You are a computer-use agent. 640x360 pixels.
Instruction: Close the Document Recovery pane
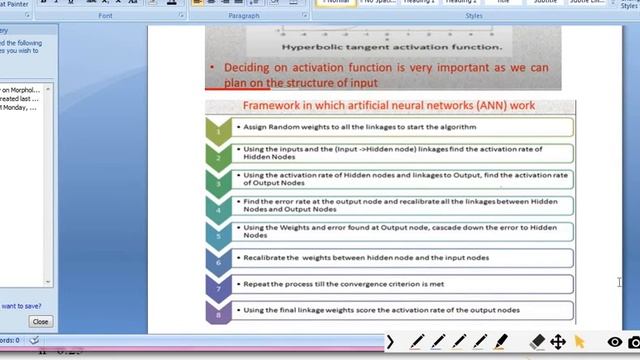pyautogui.click(x=40, y=322)
